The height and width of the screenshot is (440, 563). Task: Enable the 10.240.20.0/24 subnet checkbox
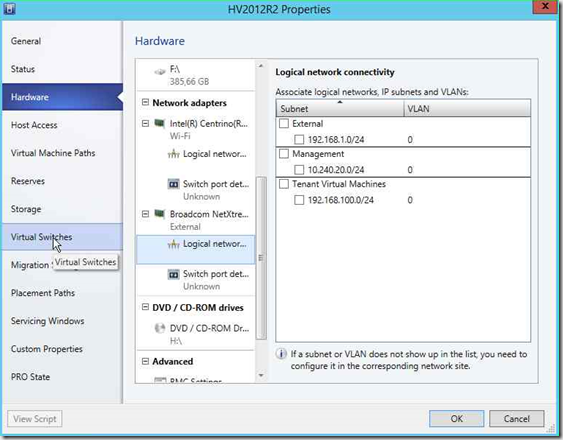tap(299, 170)
